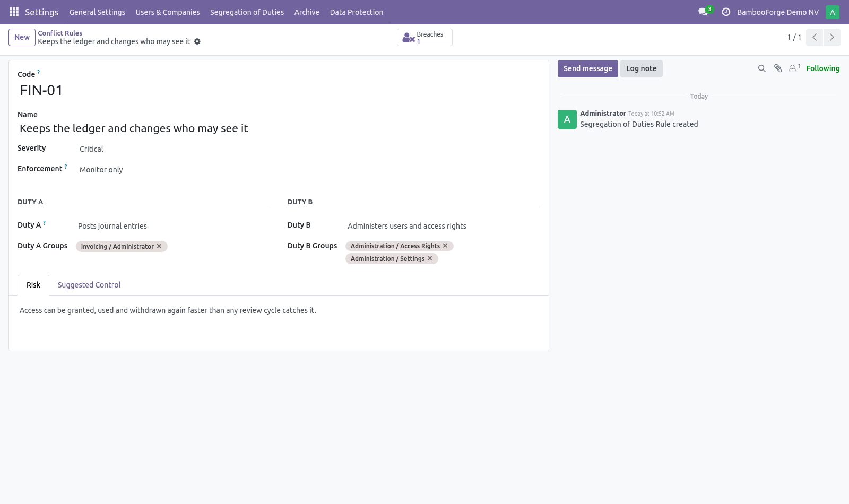Switch to Suggested Control tab
The width and height of the screenshot is (849, 504).
click(x=89, y=285)
